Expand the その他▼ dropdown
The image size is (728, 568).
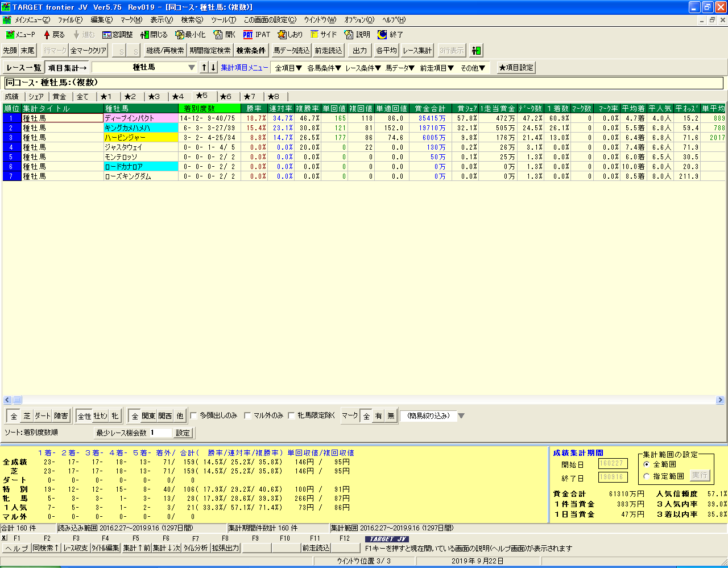pyautogui.click(x=473, y=68)
